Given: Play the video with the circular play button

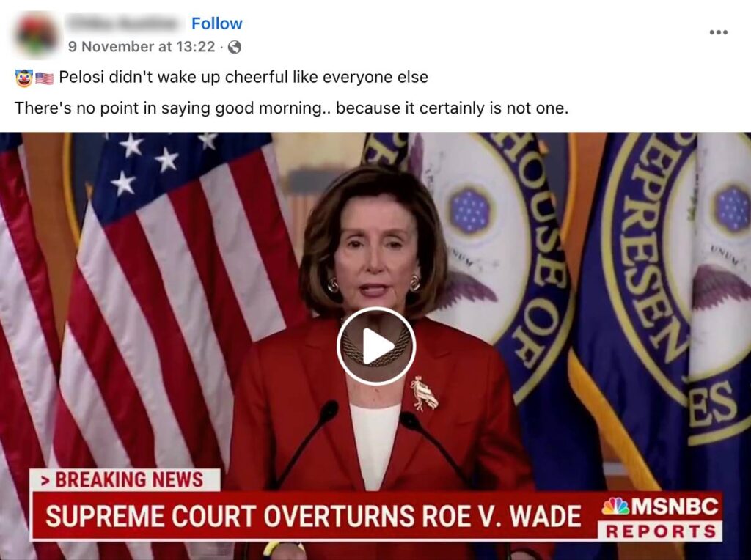Looking at the screenshot, I should pyautogui.click(x=376, y=346).
